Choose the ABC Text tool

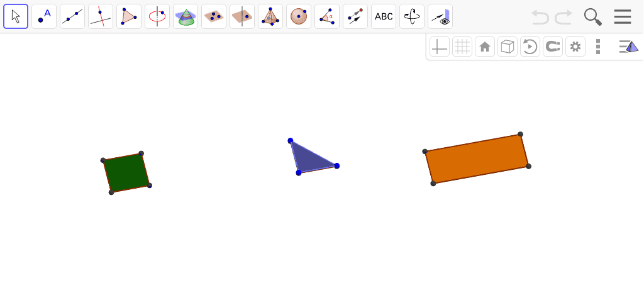coord(384,16)
